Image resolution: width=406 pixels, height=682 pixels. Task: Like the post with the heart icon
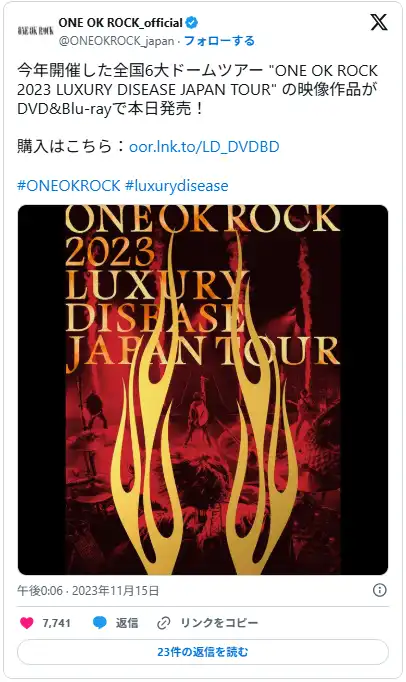pos(27,623)
